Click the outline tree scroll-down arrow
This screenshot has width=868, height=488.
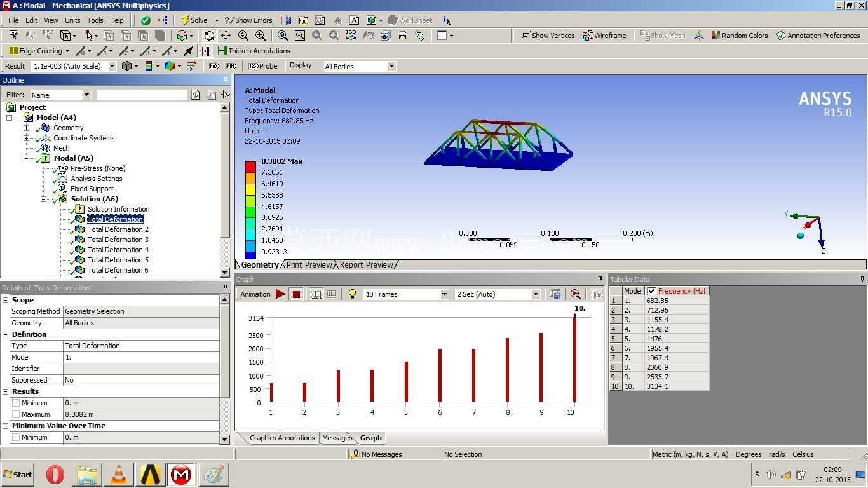click(224, 273)
